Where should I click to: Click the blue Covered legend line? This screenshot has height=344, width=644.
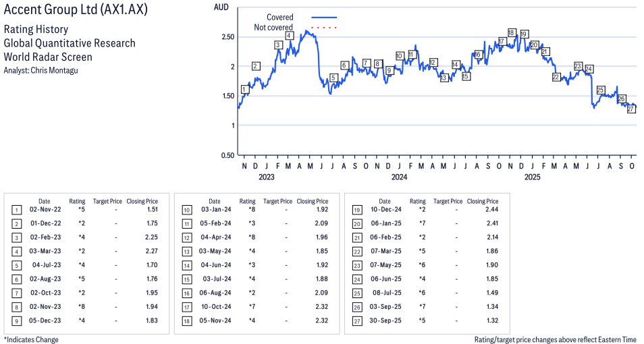pos(323,18)
